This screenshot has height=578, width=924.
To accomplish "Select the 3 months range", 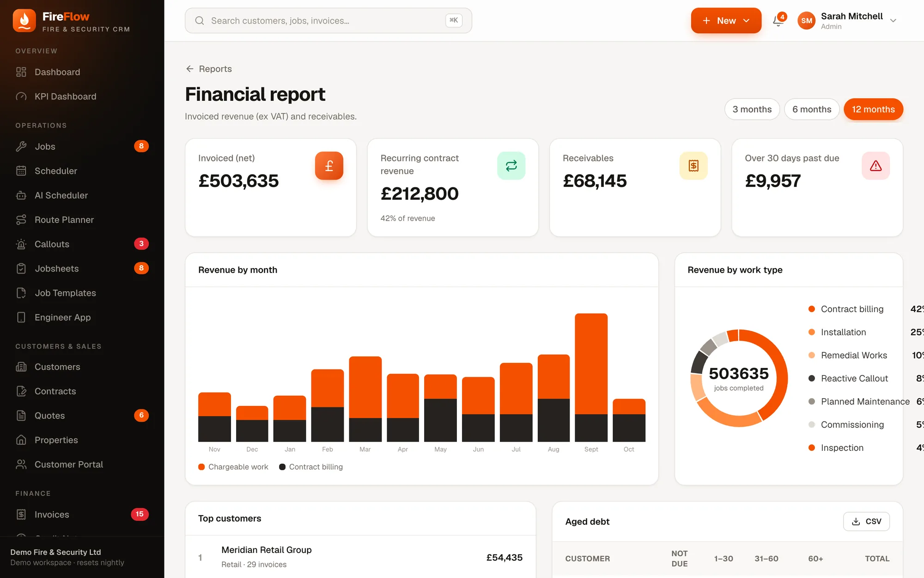I will 752,109.
